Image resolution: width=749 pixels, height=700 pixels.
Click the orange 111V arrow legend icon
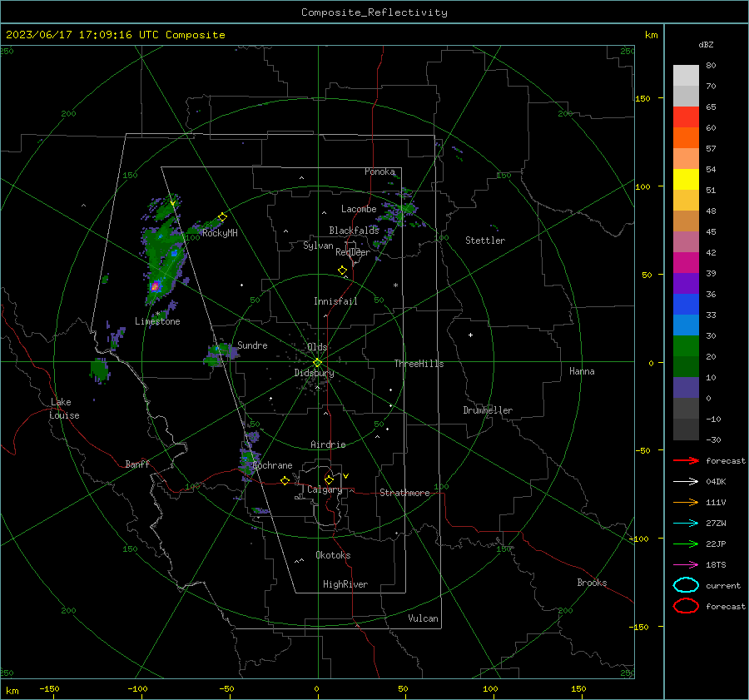pos(686,502)
